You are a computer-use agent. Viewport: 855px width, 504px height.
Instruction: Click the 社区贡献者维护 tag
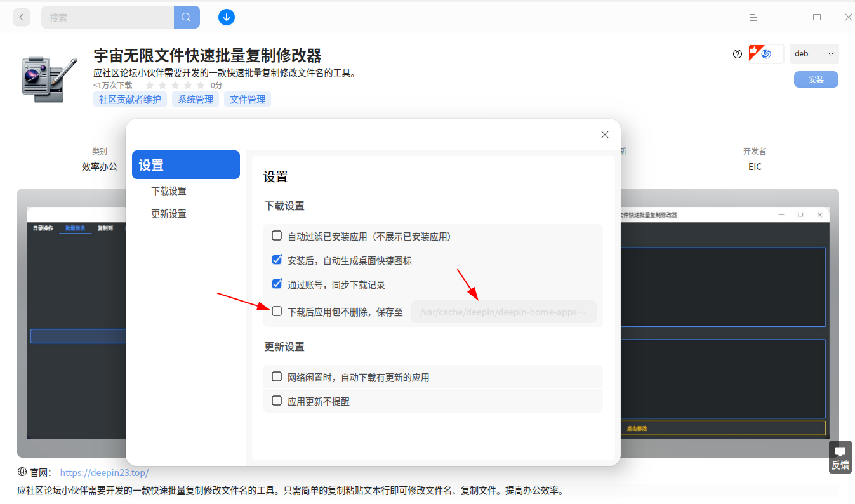(x=130, y=99)
